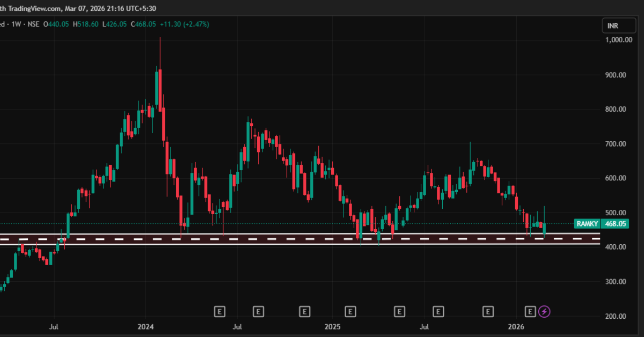Open the last E marker before 2026 label
The width and height of the screenshot is (644, 337).
click(x=488, y=311)
